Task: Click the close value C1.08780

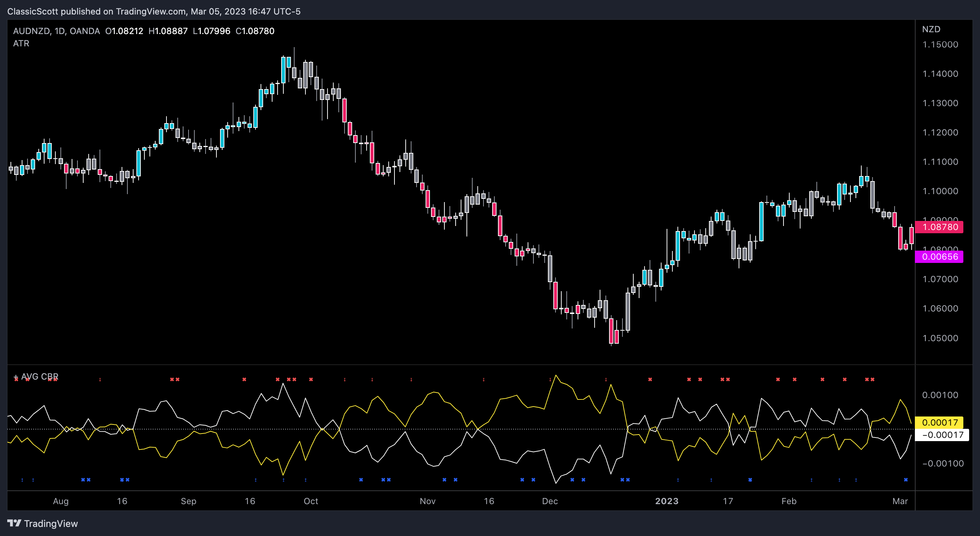Action: click(x=255, y=31)
